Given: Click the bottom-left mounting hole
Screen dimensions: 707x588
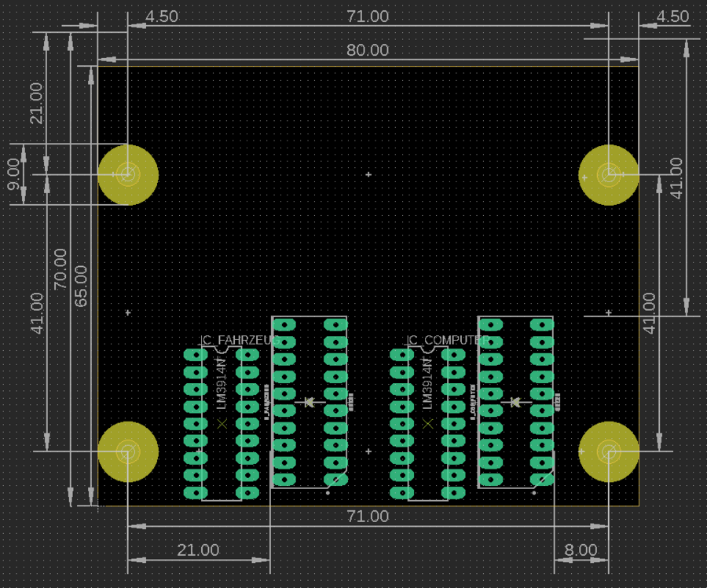Looking at the screenshot, I should pyautogui.click(x=128, y=451).
